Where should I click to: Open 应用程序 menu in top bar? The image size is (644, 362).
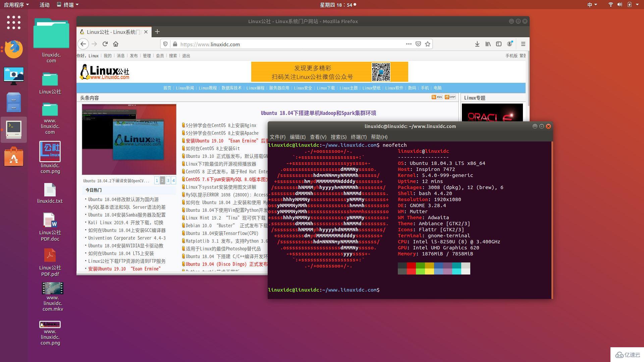[x=16, y=5]
